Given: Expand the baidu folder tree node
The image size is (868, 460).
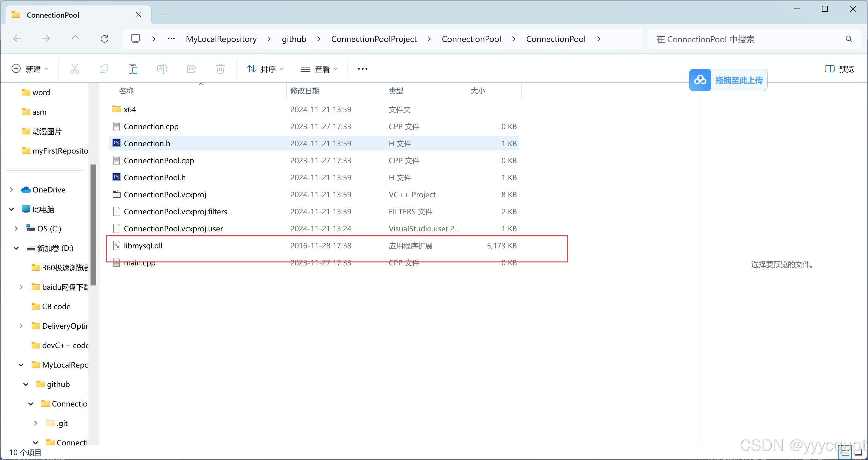Looking at the screenshot, I should coord(21,287).
